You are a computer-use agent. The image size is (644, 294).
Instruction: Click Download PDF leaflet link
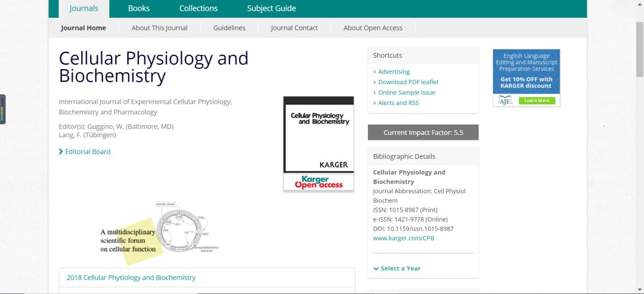pyautogui.click(x=408, y=82)
